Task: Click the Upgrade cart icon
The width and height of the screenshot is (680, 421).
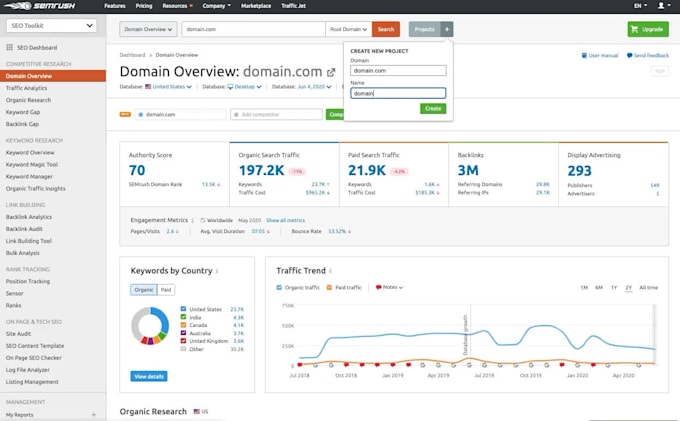Action: (x=634, y=29)
